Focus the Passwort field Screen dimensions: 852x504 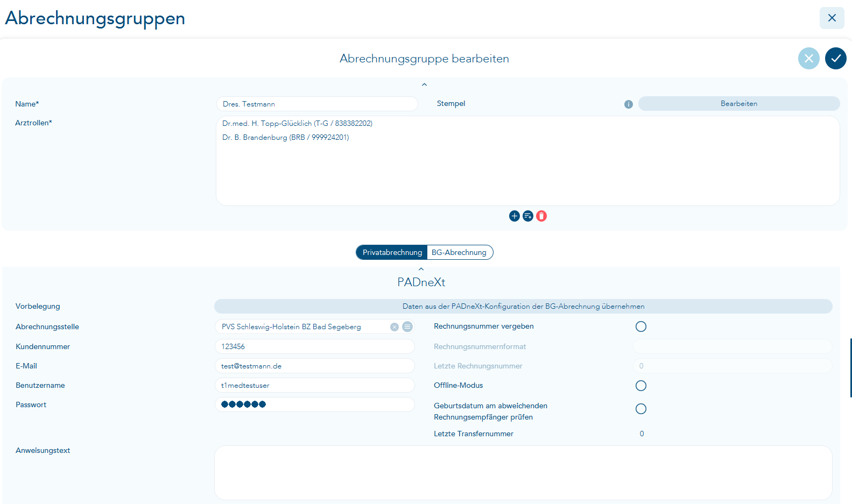point(314,404)
